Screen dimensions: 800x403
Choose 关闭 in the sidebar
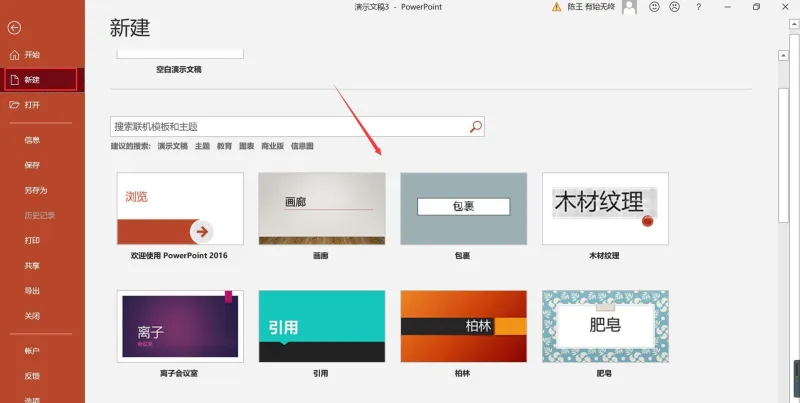[x=32, y=316]
